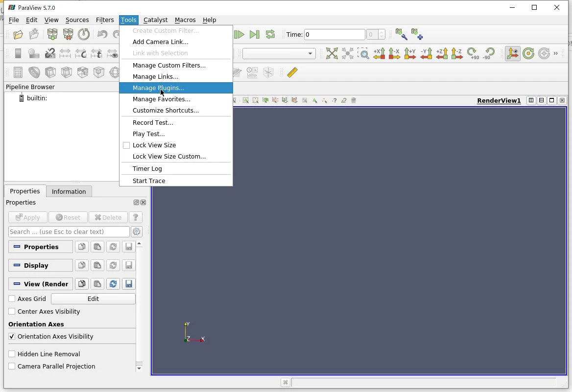Click the Delete button
This screenshot has height=392, width=572.
[108, 218]
